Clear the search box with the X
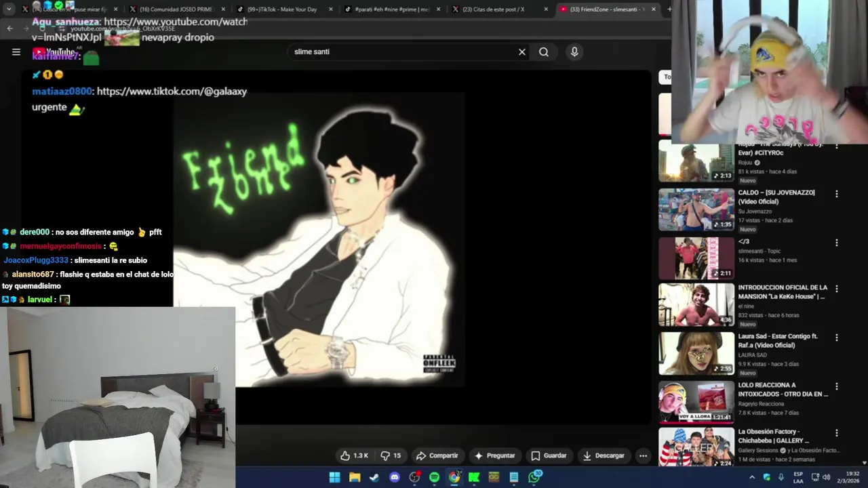 pyautogui.click(x=522, y=52)
